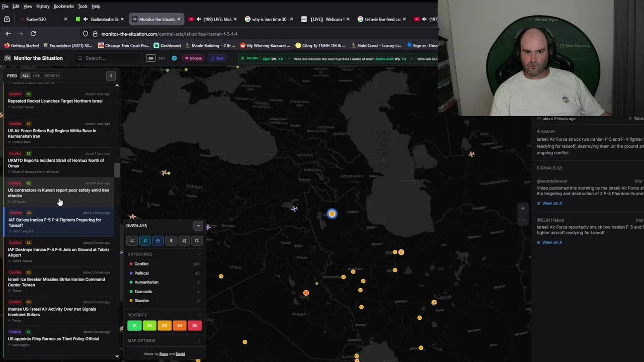Screen dimensions: 644x362
Task: Zoom out the map with minus
Action: point(523,220)
